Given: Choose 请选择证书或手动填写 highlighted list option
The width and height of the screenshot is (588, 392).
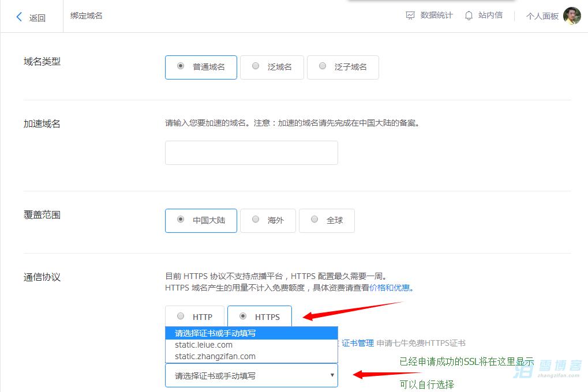Looking at the screenshot, I should [x=251, y=333].
